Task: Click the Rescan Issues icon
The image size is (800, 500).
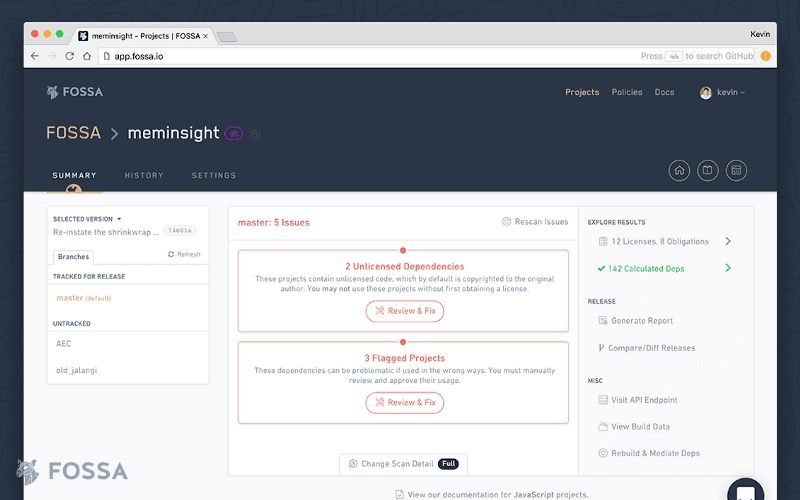Action: pos(506,222)
